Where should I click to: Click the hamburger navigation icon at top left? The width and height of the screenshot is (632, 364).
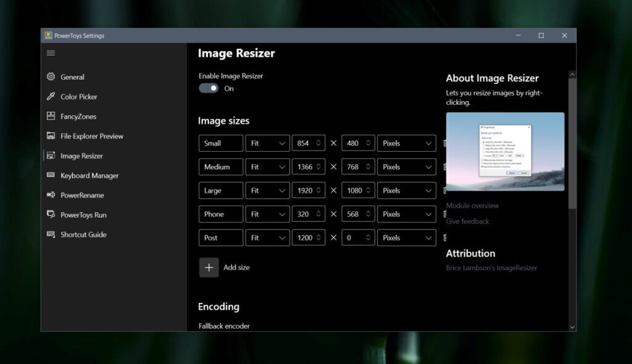pyautogui.click(x=51, y=53)
